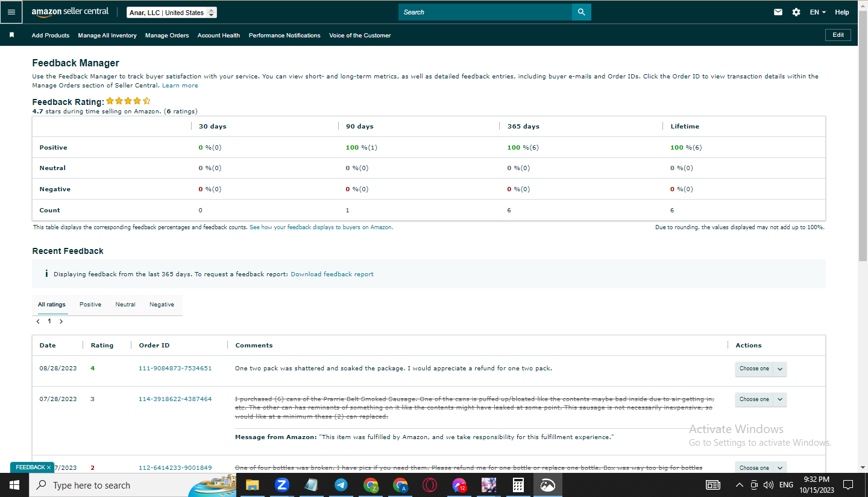Click the Help link in the header
Image resolution: width=868 pixels, height=497 pixels.
click(x=842, y=12)
